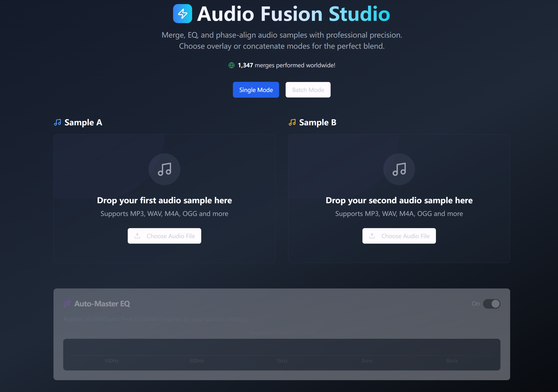Switch to Batch Mode
This screenshot has height=392, width=558.
tap(308, 90)
